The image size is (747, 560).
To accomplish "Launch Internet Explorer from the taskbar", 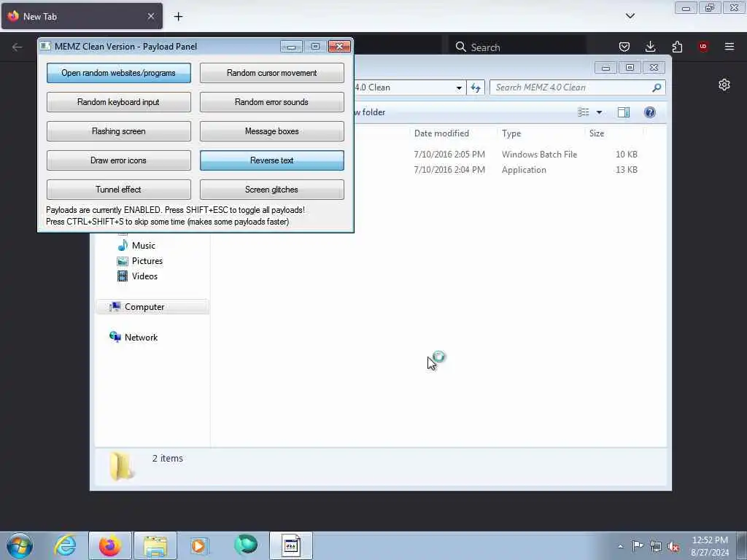I will (65, 545).
